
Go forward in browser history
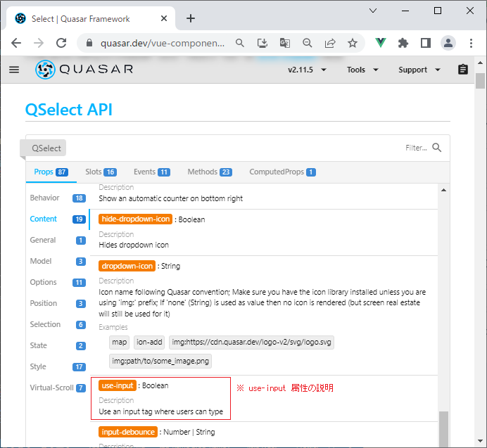[x=39, y=43]
